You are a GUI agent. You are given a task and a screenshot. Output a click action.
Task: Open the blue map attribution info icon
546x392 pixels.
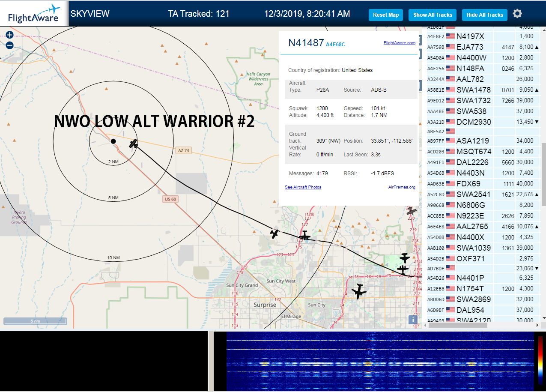click(413, 320)
